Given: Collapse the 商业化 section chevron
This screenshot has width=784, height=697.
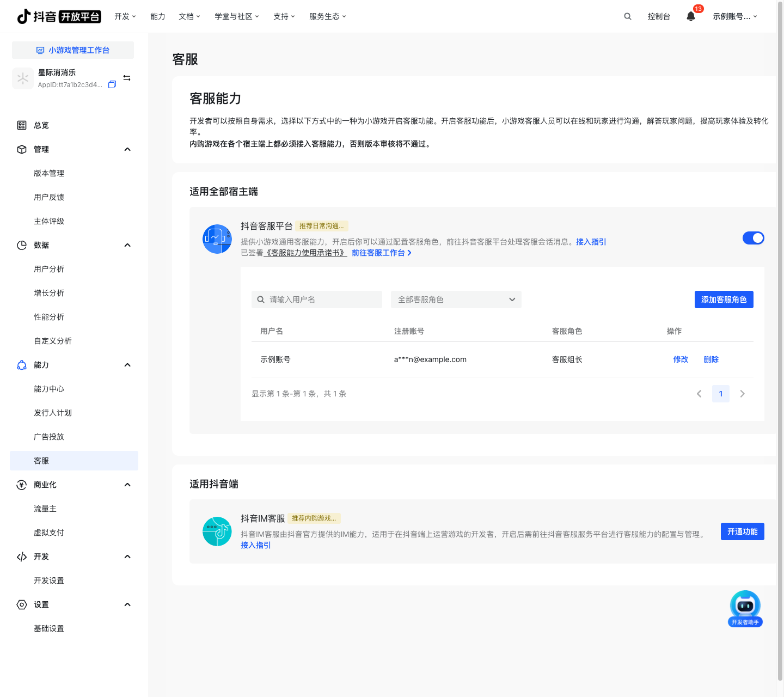Looking at the screenshot, I should [x=127, y=485].
